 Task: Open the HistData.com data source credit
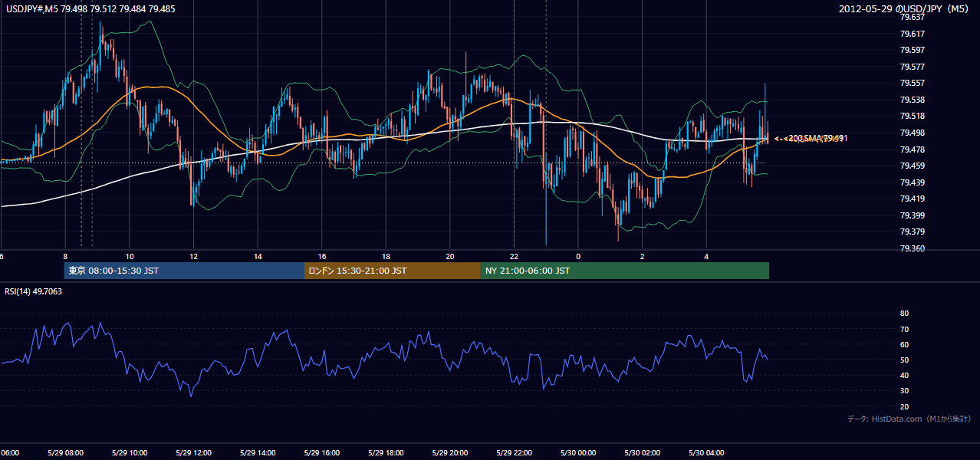point(909,419)
